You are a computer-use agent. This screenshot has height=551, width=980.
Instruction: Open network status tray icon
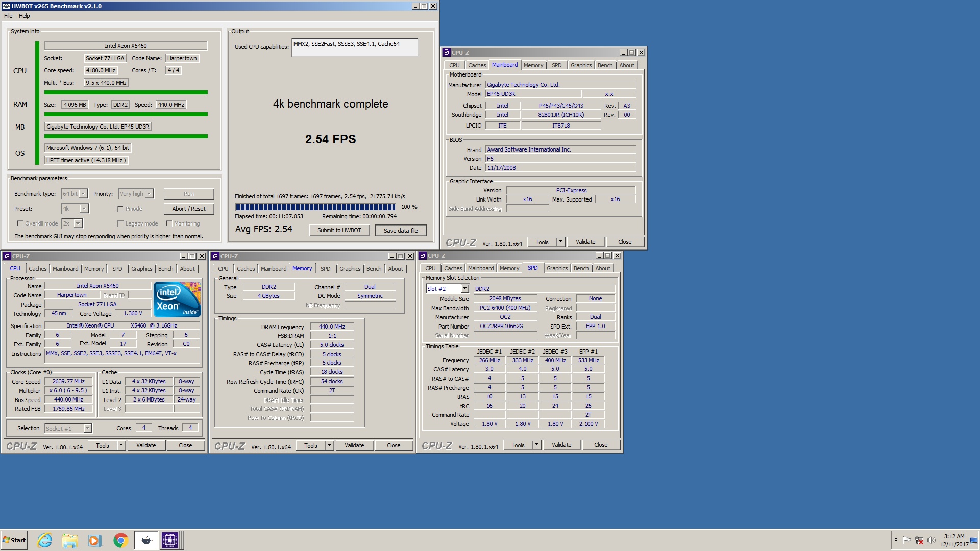pyautogui.click(x=919, y=540)
